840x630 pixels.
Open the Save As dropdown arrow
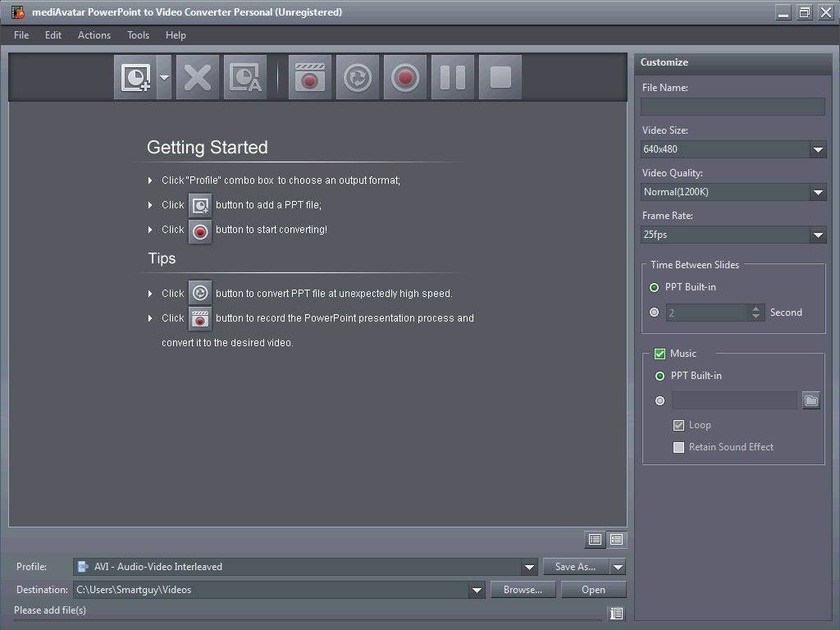pyautogui.click(x=618, y=567)
